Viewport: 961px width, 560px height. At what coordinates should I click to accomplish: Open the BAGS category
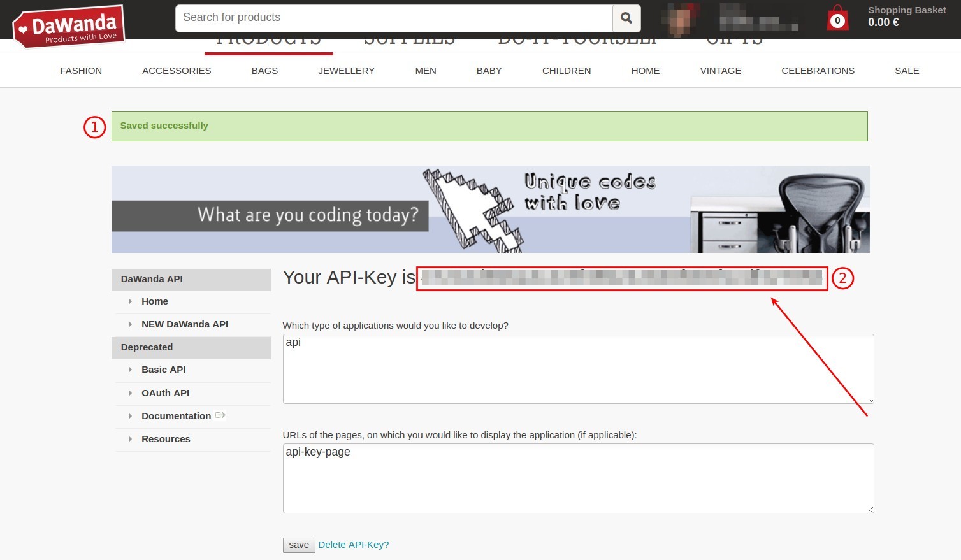click(264, 71)
